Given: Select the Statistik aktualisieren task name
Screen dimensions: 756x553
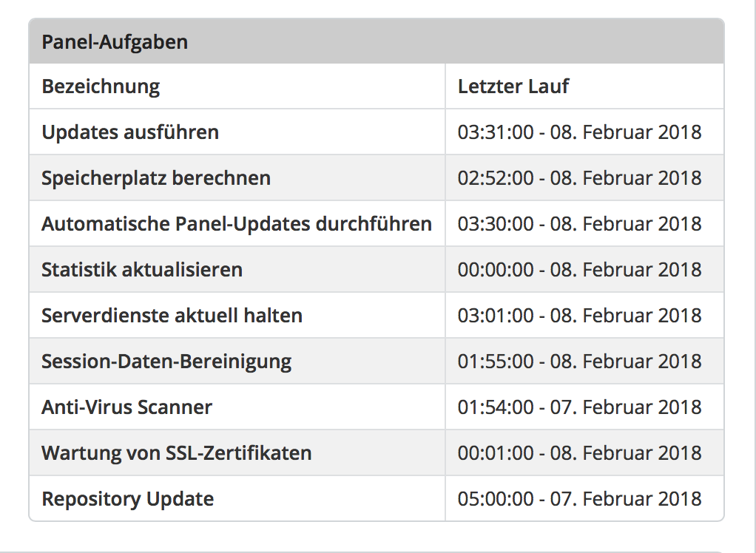Looking at the screenshot, I should click(x=142, y=270).
